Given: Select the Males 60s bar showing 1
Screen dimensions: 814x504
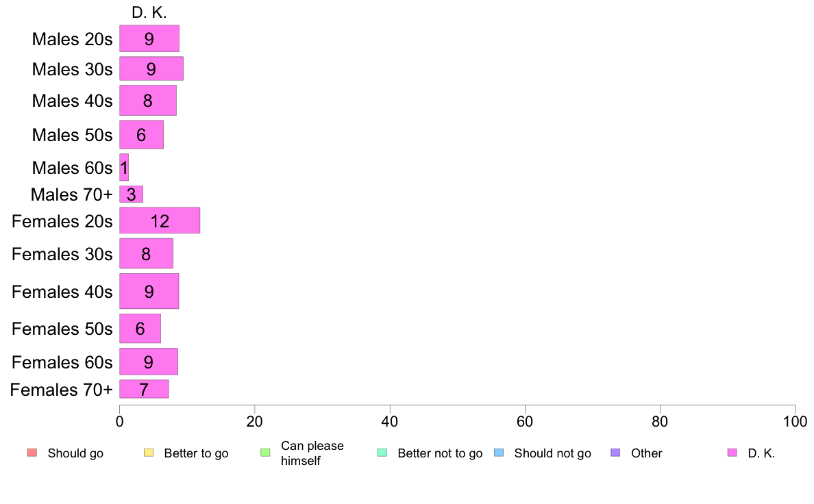Looking at the screenshot, I should point(124,167).
